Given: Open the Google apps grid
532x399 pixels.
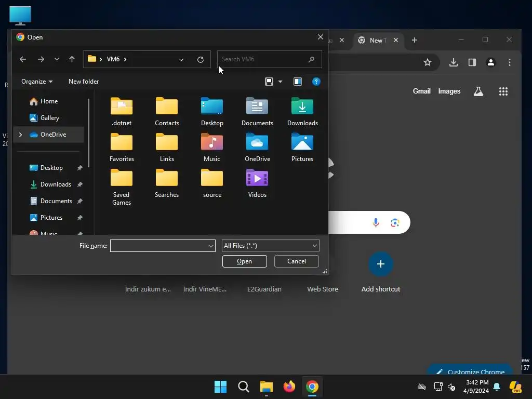Looking at the screenshot, I should click(x=503, y=91).
